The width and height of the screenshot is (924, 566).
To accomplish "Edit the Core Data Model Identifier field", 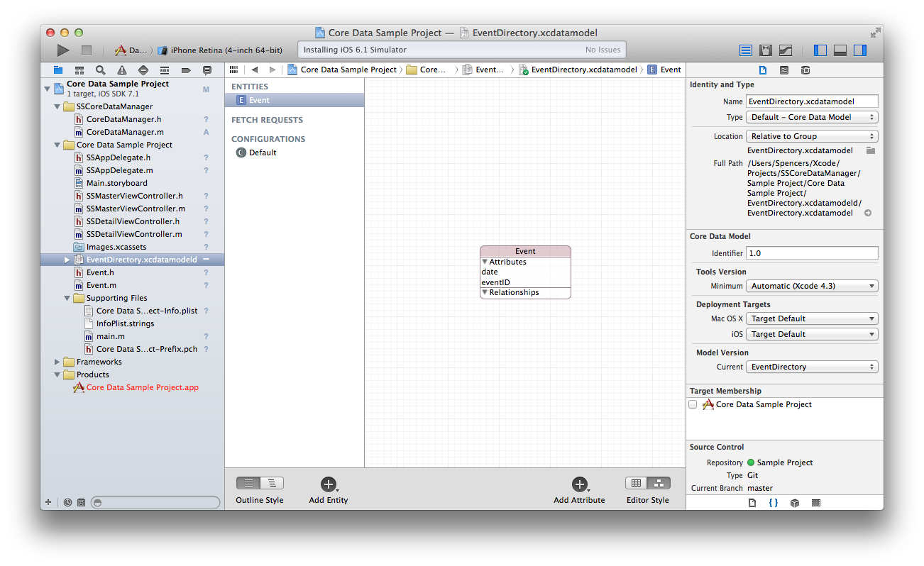I will click(812, 253).
